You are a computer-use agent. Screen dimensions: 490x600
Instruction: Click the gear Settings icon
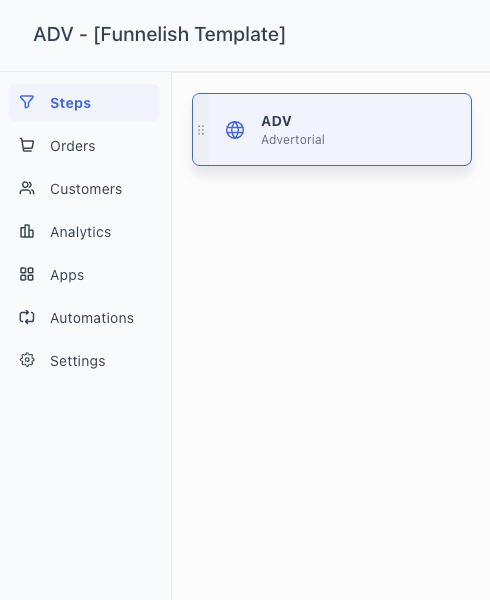click(x=27, y=360)
